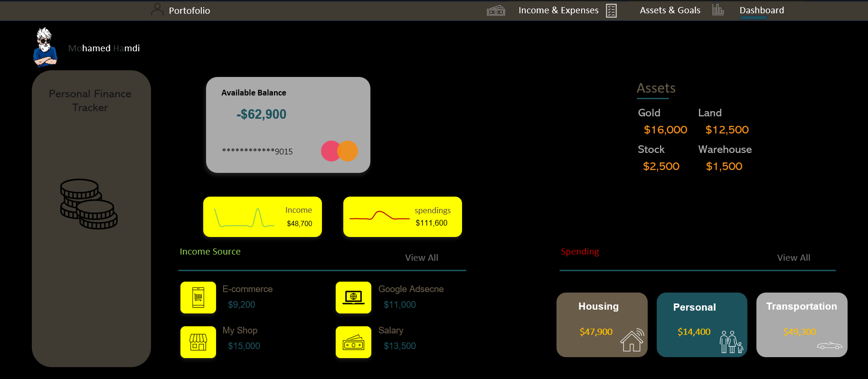The image size is (868, 379).
Task: Click the bar chart icon beside Dashboard
Action: (718, 10)
